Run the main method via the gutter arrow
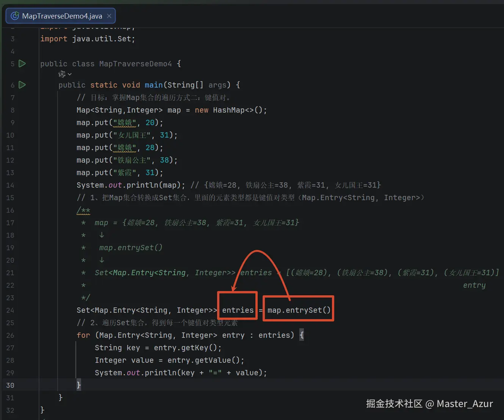This screenshot has height=420, width=504. pos(22,85)
